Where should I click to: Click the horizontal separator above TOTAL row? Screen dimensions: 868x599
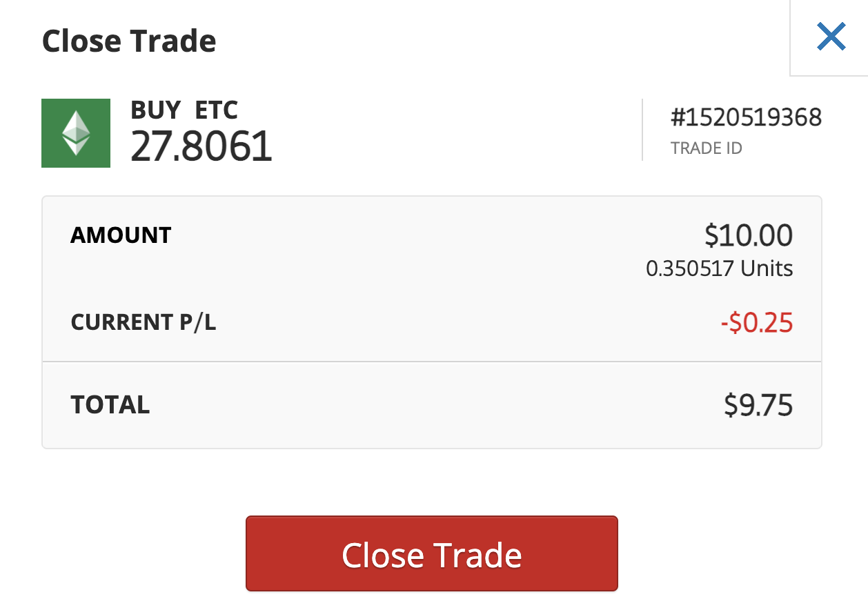(432, 362)
